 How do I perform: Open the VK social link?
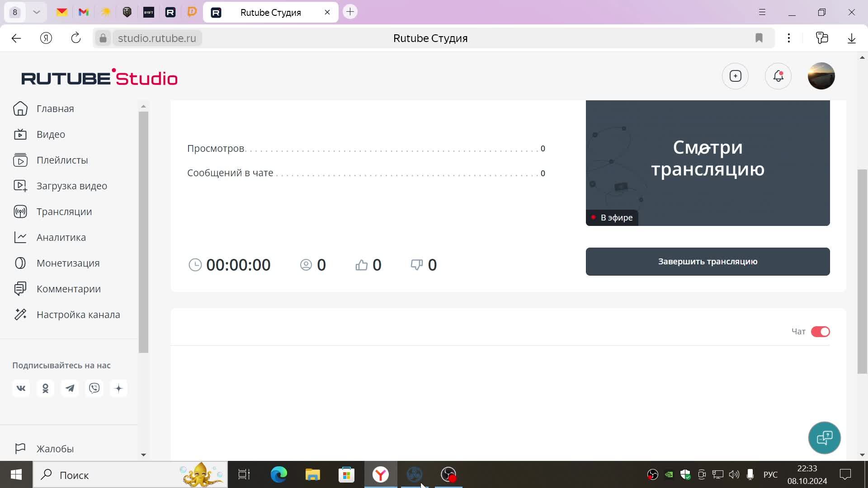(x=21, y=389)
